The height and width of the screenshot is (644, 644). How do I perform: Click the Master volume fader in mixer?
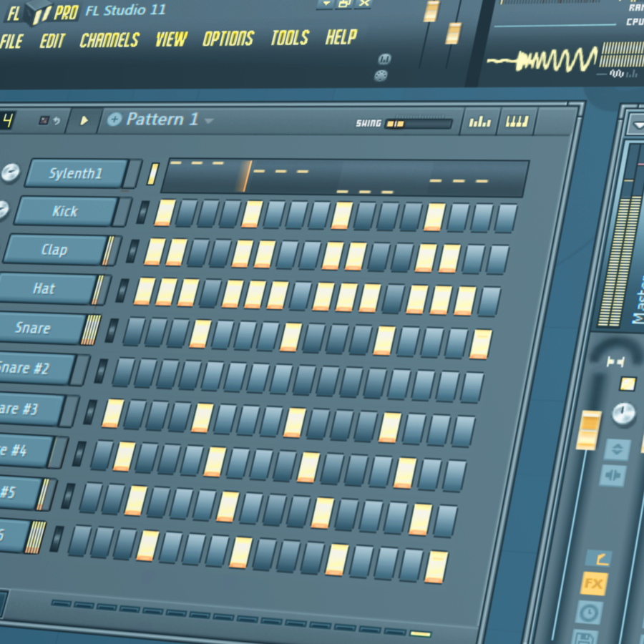click(589, 429)
